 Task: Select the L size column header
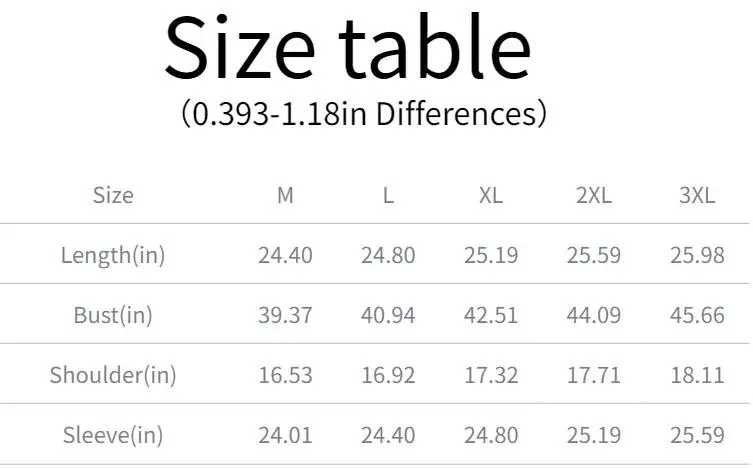[388, 195]
